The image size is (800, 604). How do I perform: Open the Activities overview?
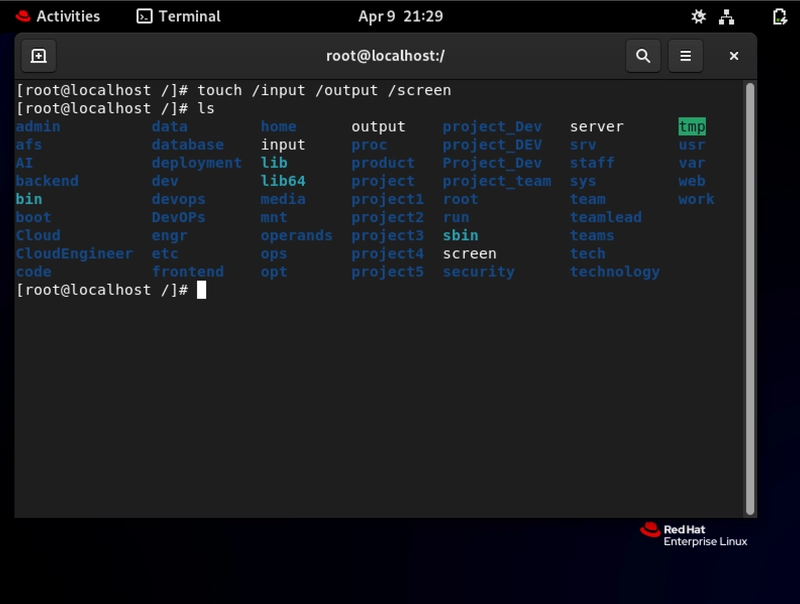click(58, 16)
